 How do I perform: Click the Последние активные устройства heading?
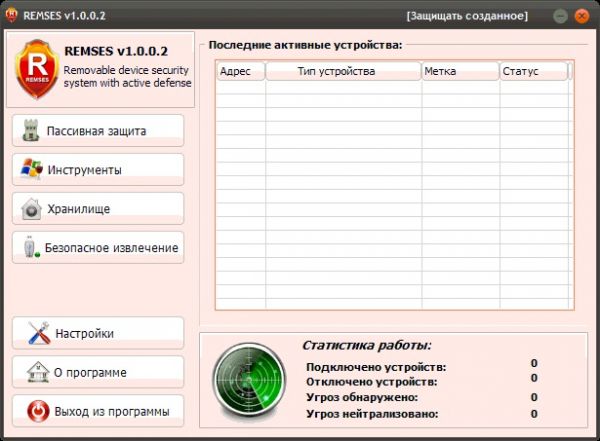(305, 45)
